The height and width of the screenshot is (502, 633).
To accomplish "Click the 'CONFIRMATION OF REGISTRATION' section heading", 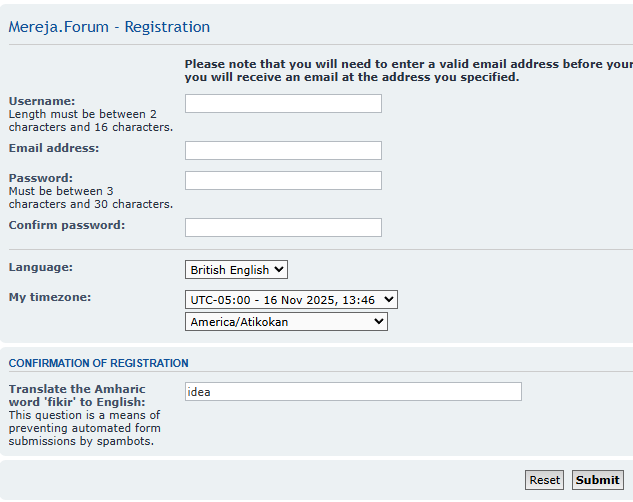I will click(x=98, y=363).
